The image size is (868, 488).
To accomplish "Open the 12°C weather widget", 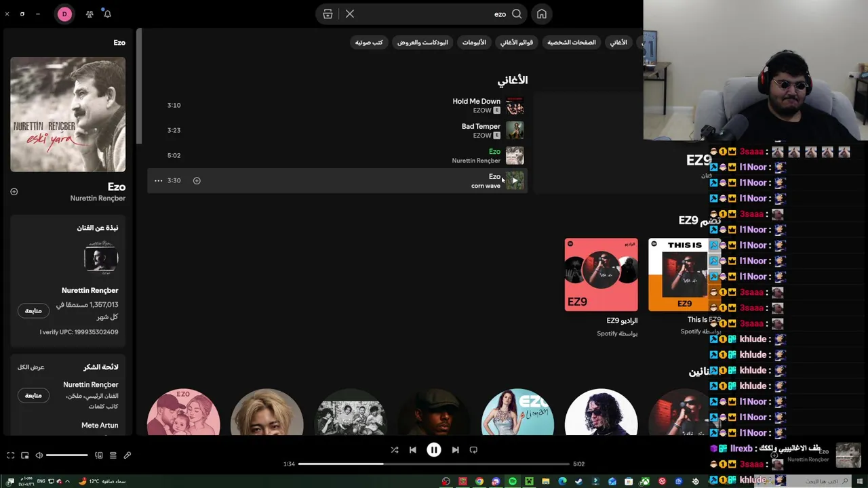I will point(102,481).
